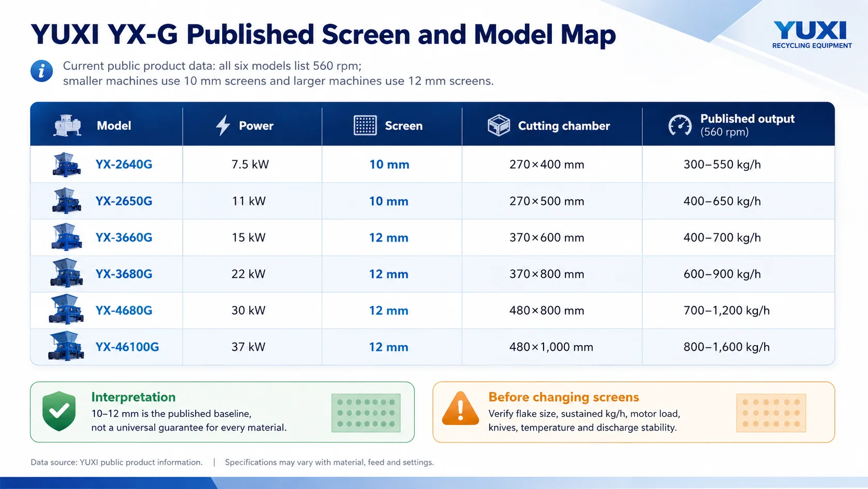868x489 pixels.
Task: Click the 10 mm screen in YX-2640G row
Action: tap(389, 164)
